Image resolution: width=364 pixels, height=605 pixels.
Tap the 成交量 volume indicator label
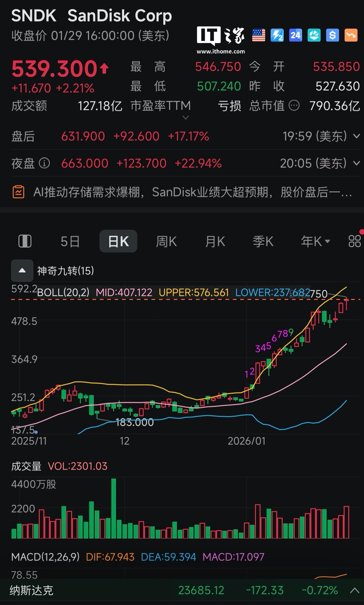(x=26, y=466)
